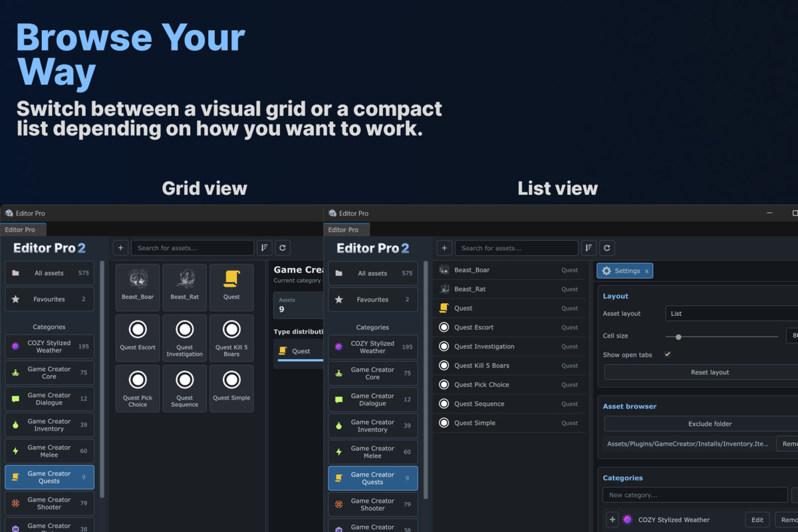Screen dimensions: 798x532
Task: Select COZY Stylized Weather category in Grid view sidebar
Action: click(49, 346)
